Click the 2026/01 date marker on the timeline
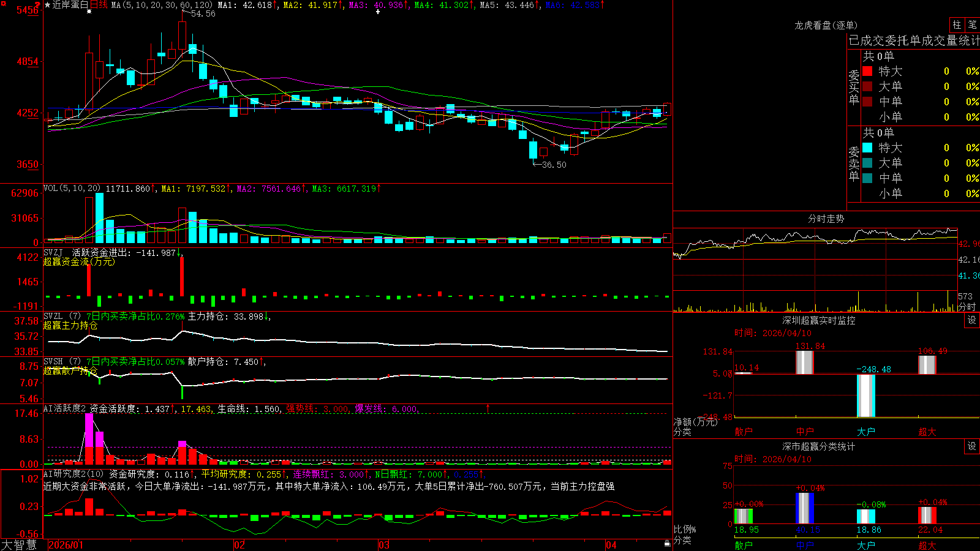 click(66, 545)
